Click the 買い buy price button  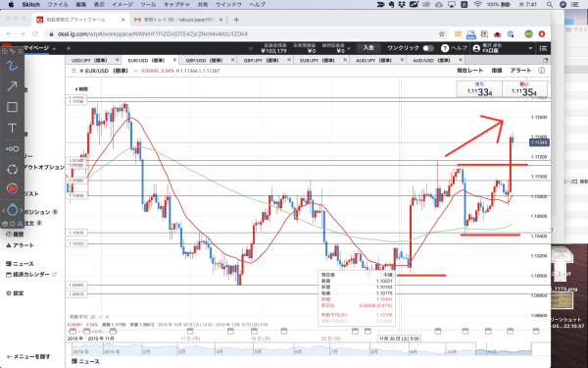(x=524, y=89)
